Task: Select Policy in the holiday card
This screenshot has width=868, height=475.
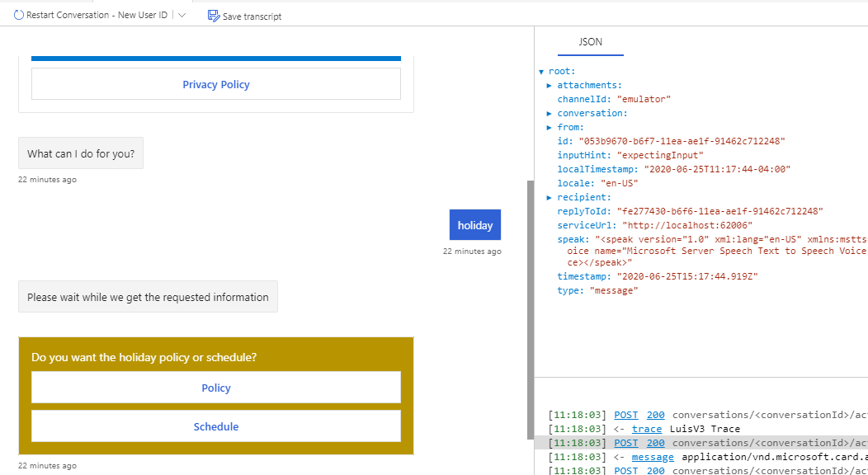Action: [x=215, y=387]
